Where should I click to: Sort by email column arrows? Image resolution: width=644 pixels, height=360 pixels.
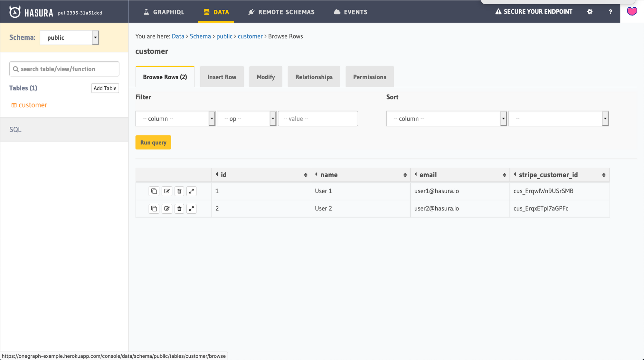coord(505,175)
